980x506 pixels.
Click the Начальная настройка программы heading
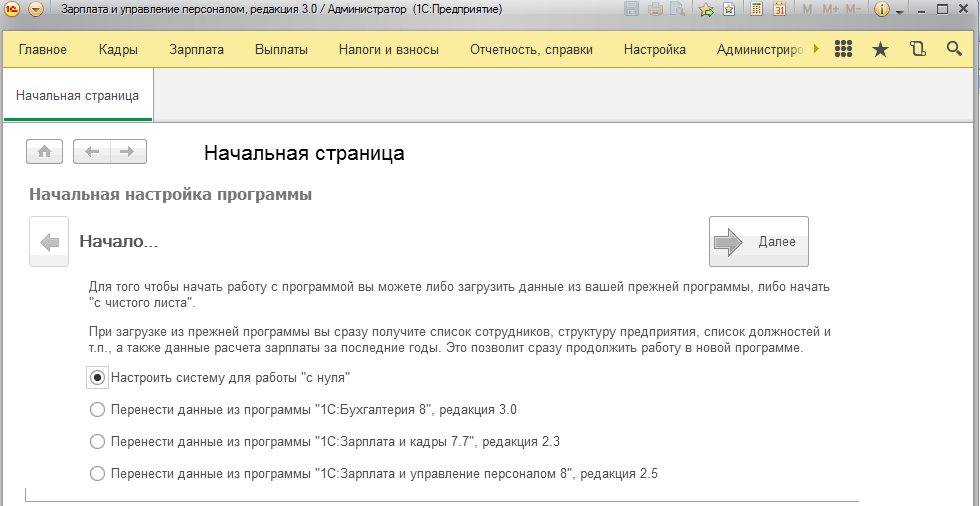[x=171, y=194]
